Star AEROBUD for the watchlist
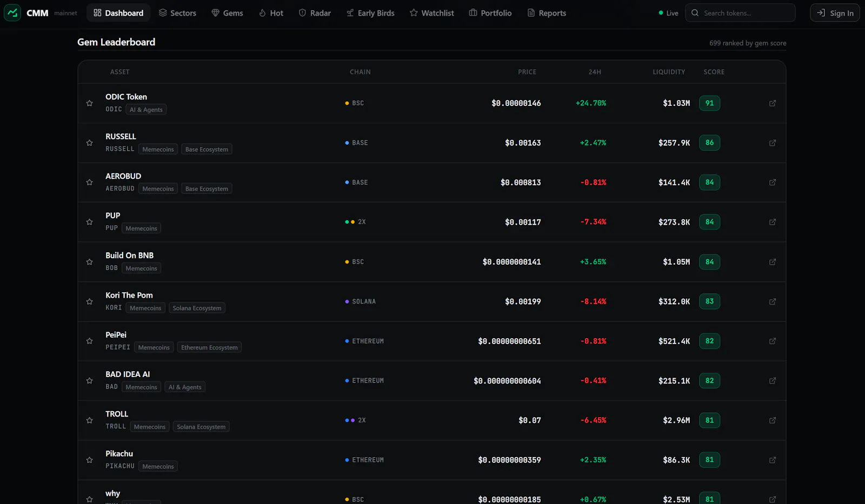The image size is (865, 504). tap(90, 182)
